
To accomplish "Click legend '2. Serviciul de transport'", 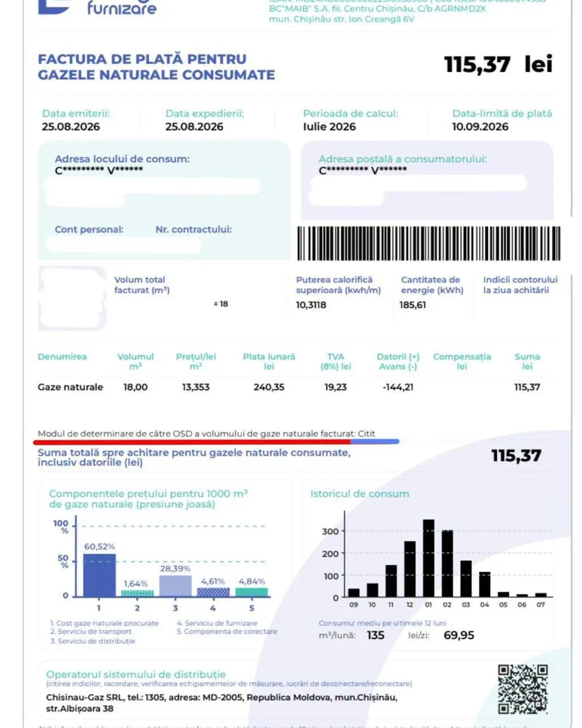I will tap(91, 631).
